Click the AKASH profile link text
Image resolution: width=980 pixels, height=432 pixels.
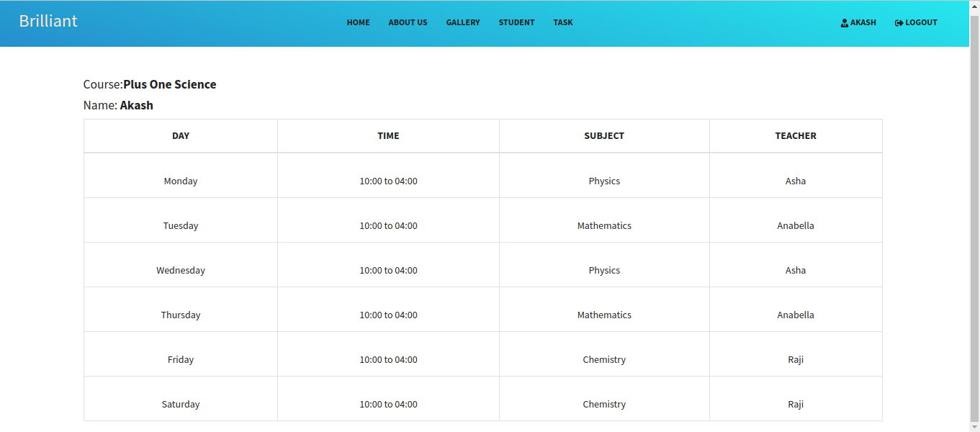point(863,22)
